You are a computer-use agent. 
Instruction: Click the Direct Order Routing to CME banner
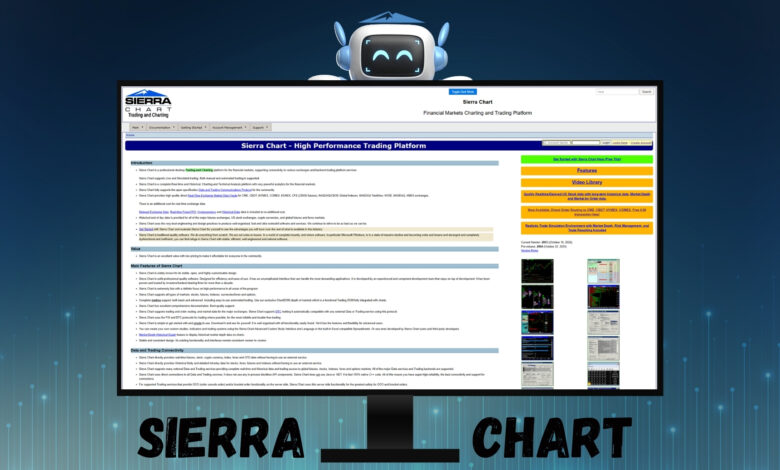(x=586, y=212)
